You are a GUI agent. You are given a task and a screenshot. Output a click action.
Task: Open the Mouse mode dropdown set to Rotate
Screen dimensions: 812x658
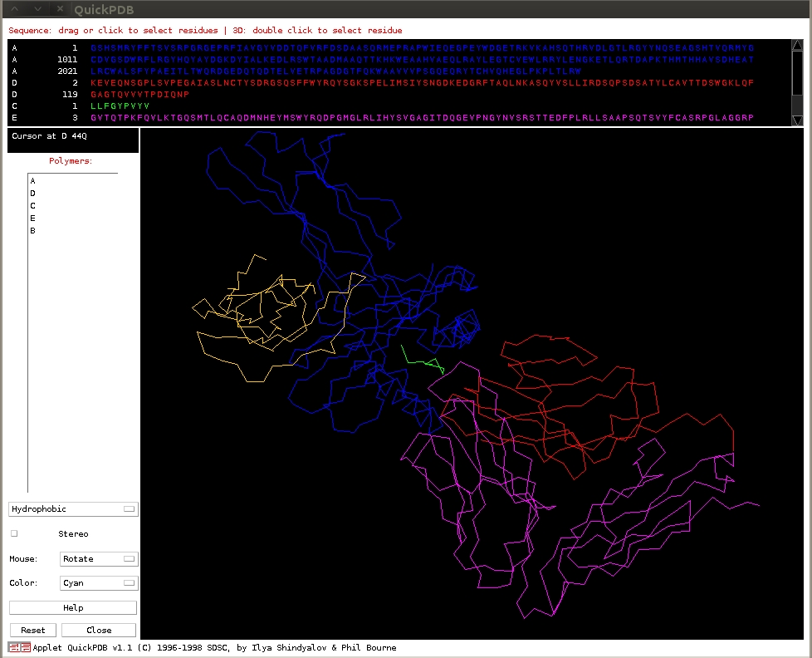98,558
